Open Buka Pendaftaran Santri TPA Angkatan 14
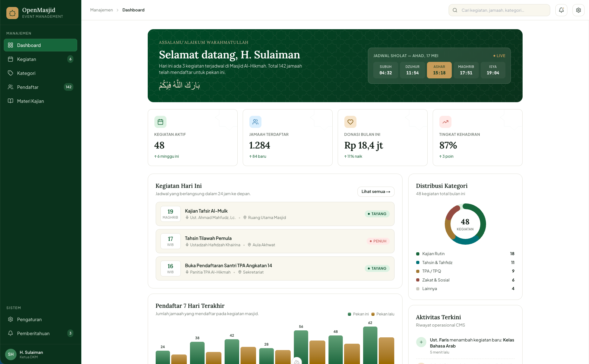This screenshot has width=589, height=364. (x=275, y=268)
